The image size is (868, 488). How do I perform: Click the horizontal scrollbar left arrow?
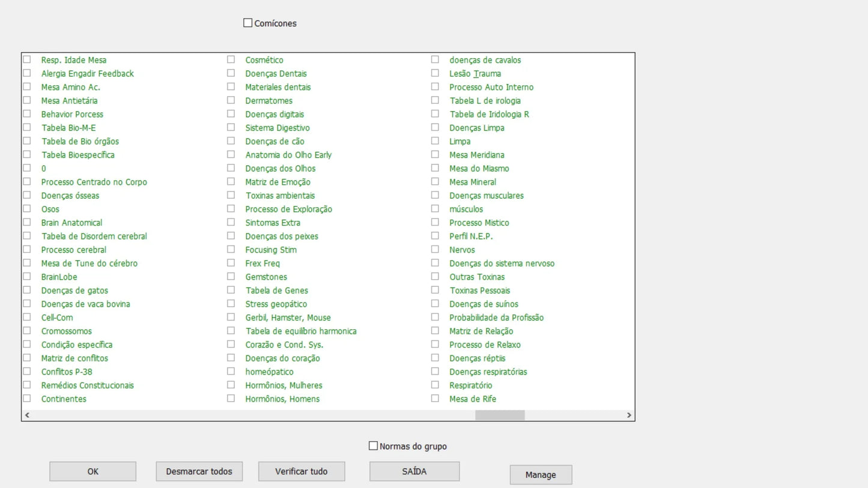(28, 415)
